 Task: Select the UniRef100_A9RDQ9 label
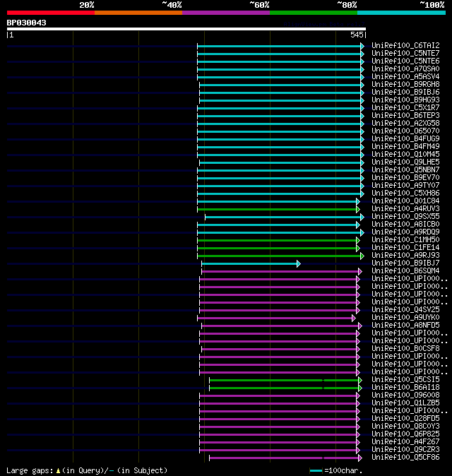click(x=405, y=232)
